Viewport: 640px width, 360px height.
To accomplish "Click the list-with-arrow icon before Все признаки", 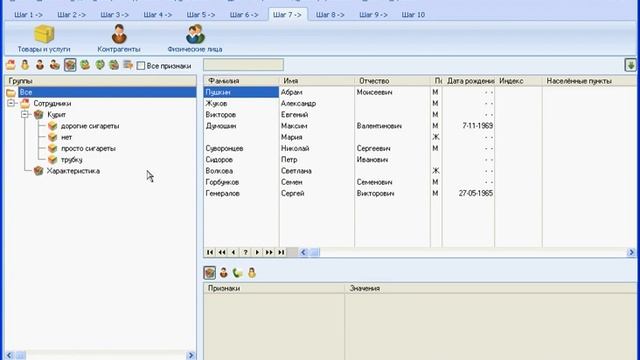I will click(128, 65).
